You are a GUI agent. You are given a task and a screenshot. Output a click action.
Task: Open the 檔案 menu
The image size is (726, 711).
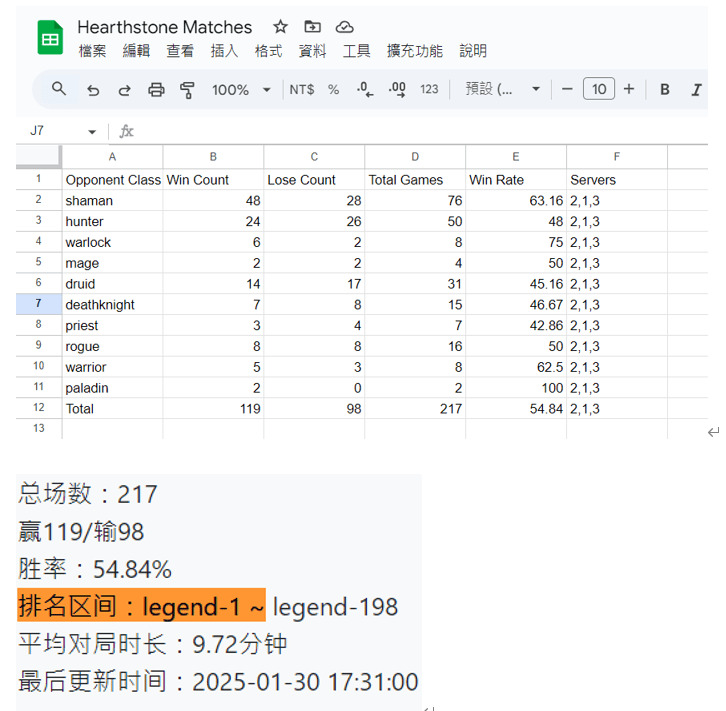[92, 51]
